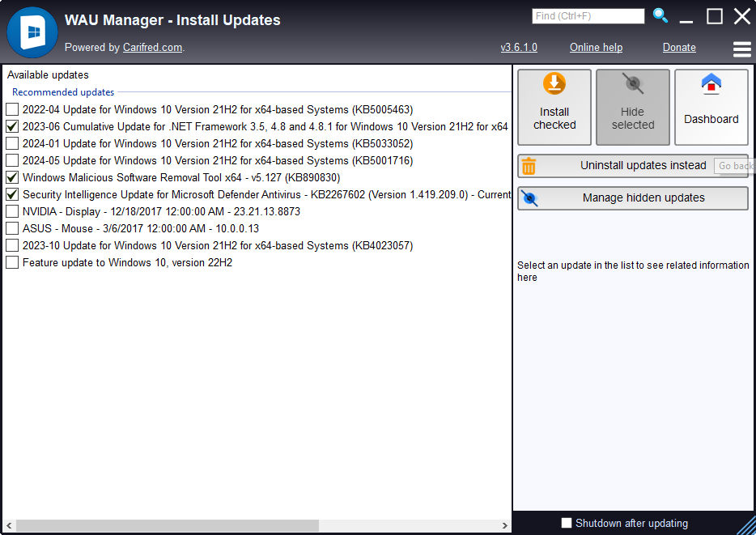This screenshot has width=756, height=535.
Task: Click the left arrow of horizontal scrollbar
Action: pos(9,525)
